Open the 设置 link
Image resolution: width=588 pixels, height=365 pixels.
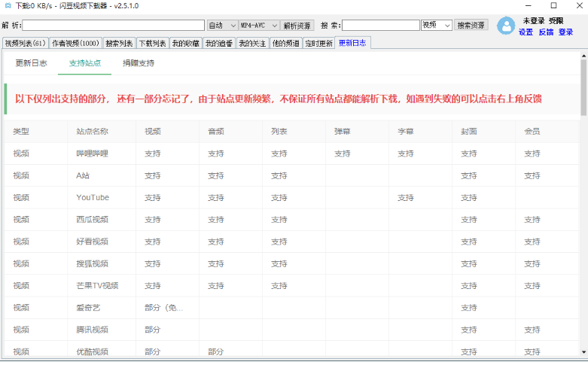click(x=526, y=32)
